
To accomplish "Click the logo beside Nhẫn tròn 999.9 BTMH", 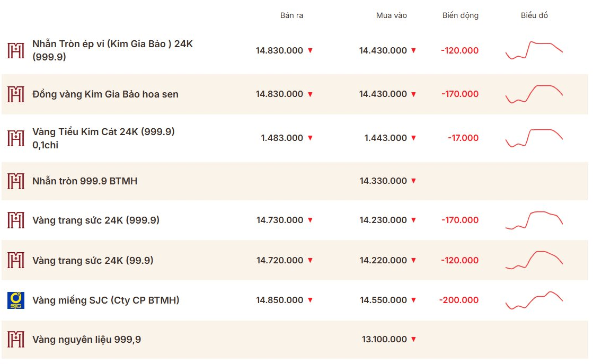I will (16, 181).
